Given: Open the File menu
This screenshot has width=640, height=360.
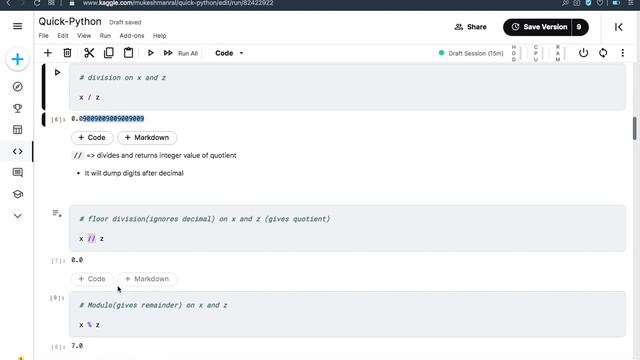Looking at the screenshot, I should pos(43,36).
